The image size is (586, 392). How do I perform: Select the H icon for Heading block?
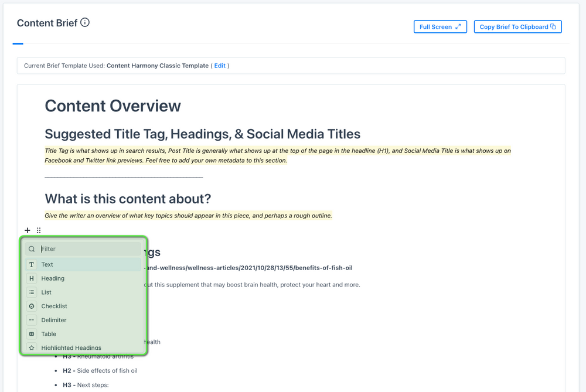pos(32,278)
